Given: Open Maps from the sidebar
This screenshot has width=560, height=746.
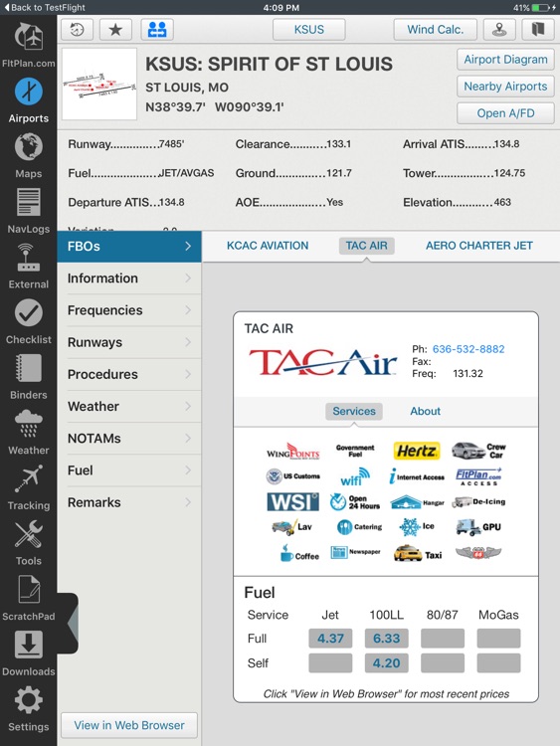Looking at the screenshot, I should (28, 155).
